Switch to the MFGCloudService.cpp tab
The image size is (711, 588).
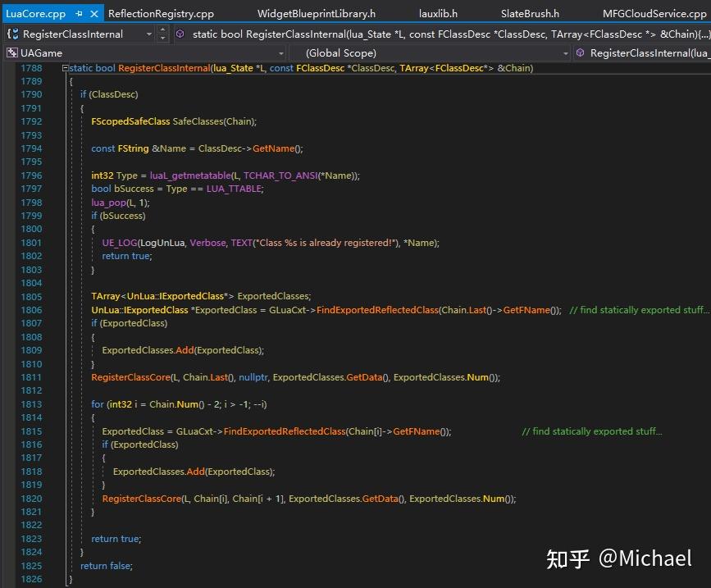[x=654, y=14]
